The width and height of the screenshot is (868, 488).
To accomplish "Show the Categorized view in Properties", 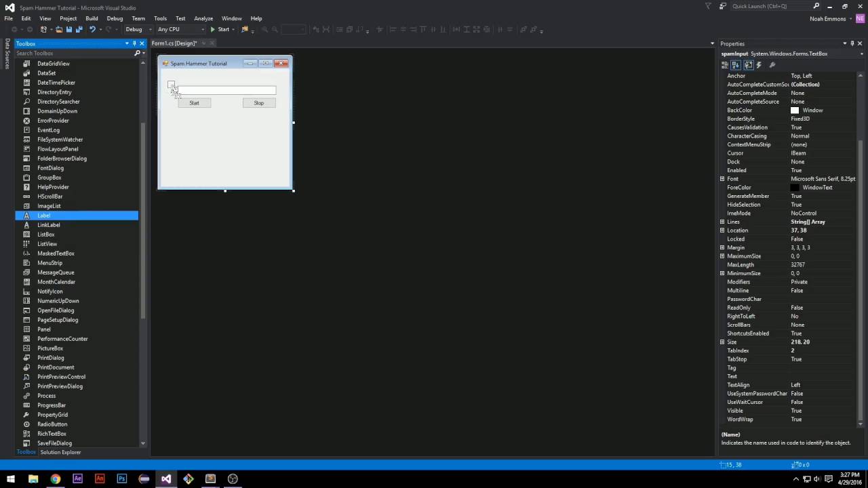I will 725,65.
